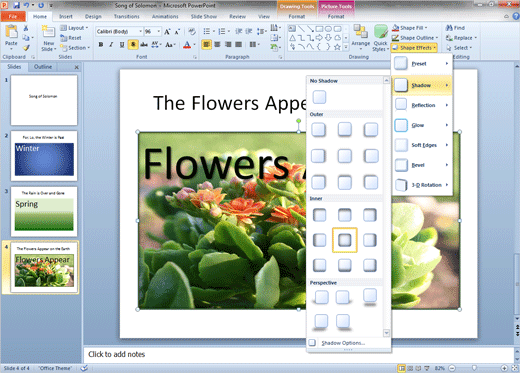Screen dimensions: 520x373
Task: Toggle Center text alignment
Action: [217, 45]
